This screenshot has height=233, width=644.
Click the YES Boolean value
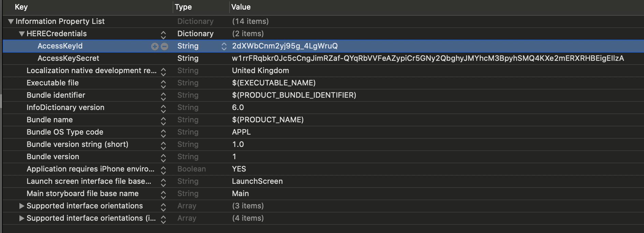click(239, 169)
